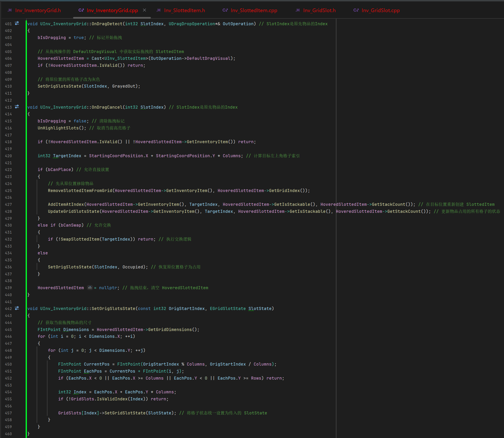The height and width of the screenshot is (438, 504).
Task: Click the C++ icon on Inv_SlottedItem.cpp tab
Action: [225, 10]
